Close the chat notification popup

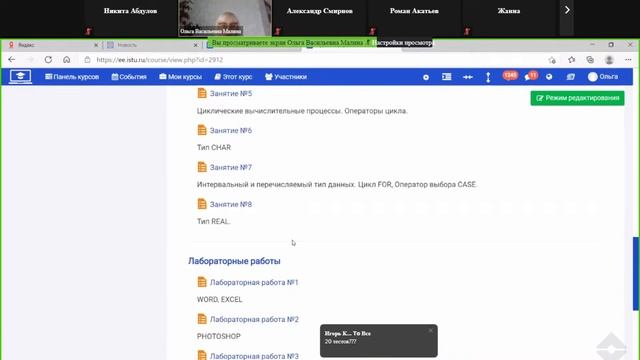pos(431,331)
